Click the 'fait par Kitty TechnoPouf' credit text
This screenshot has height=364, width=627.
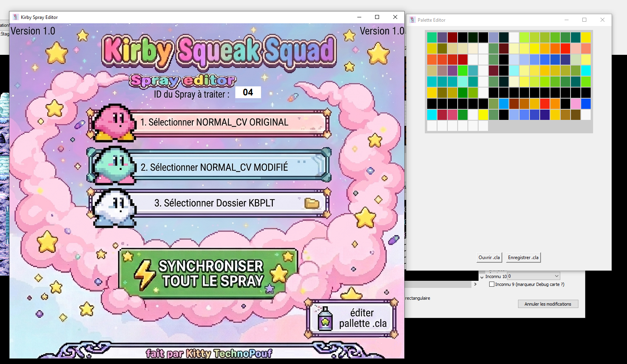click(209, 353)
